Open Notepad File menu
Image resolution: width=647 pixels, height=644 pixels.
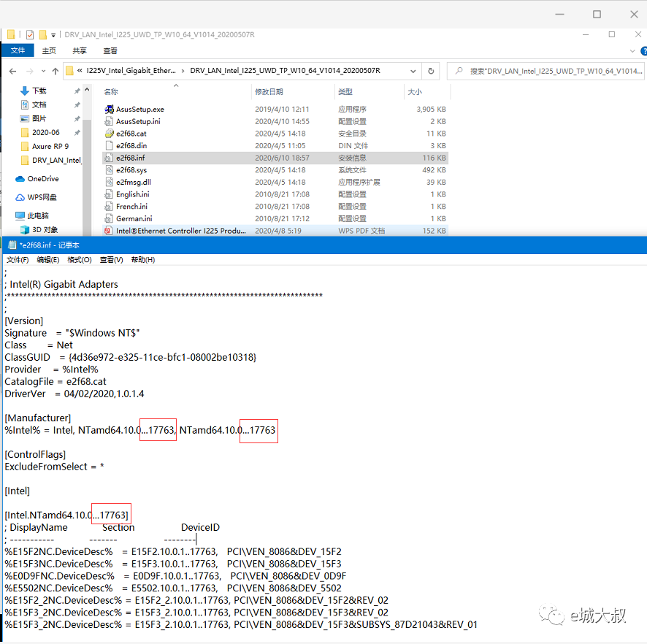coord(18,259)
